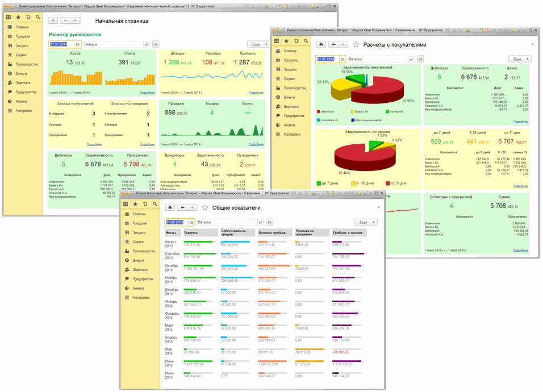This screenshot has height=392, width=543.
Task: Edit date field in Монитор руководителя
Action: (61, 44)
